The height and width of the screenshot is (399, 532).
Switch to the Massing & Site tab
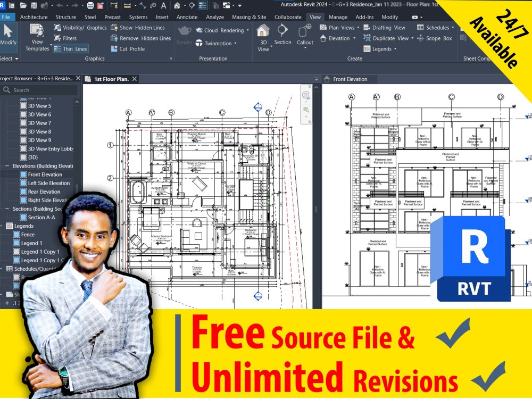pyautogui.click(x=249, y=17)
